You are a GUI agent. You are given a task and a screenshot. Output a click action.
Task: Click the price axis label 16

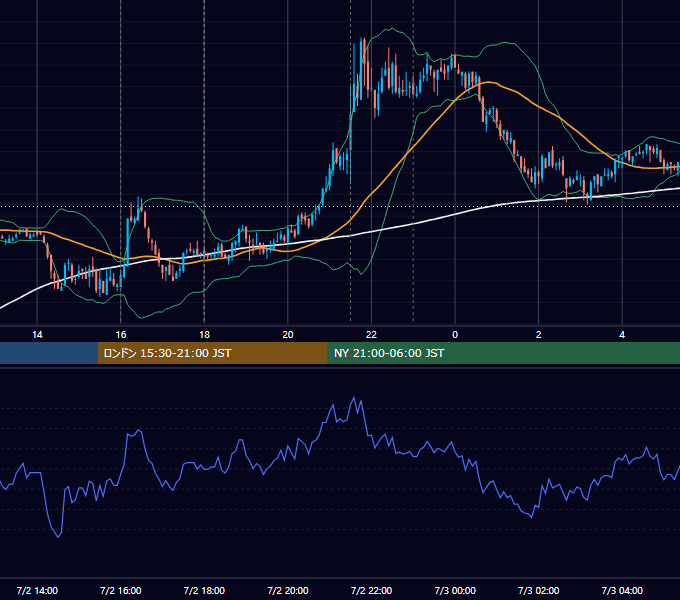click(121, 335)
